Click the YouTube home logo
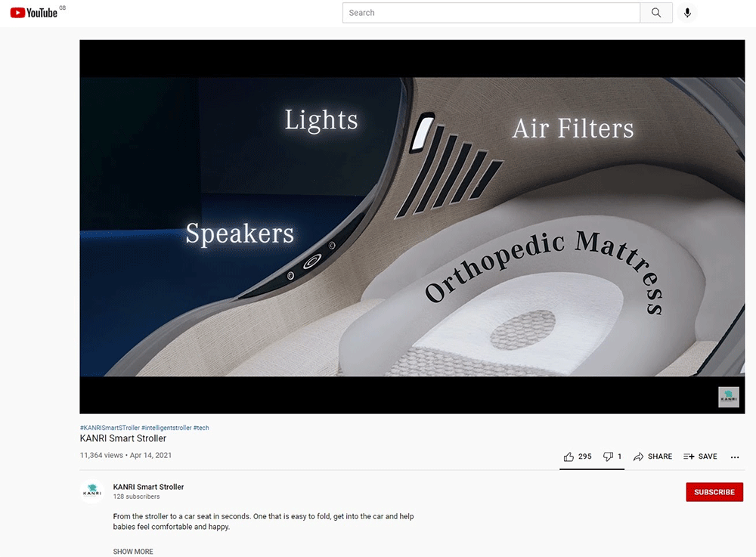This screenshot has height=557, width=756. click(34, 12)
